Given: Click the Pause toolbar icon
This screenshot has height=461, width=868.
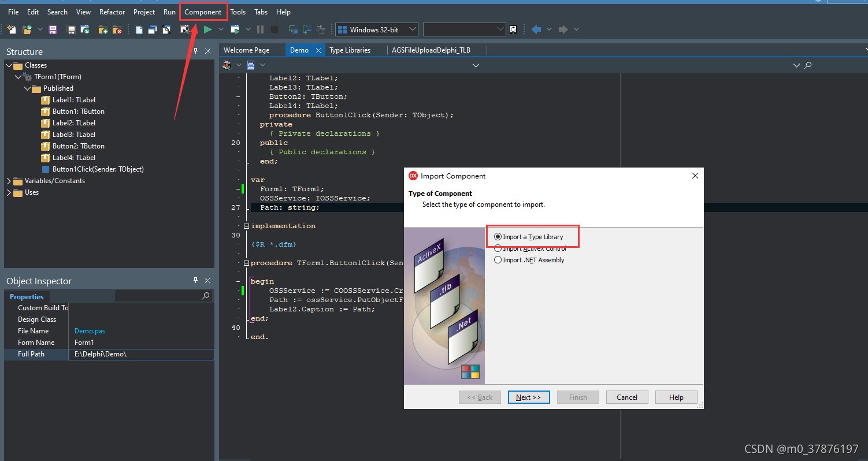Looking at the screenshot, I should pos(261,29).
